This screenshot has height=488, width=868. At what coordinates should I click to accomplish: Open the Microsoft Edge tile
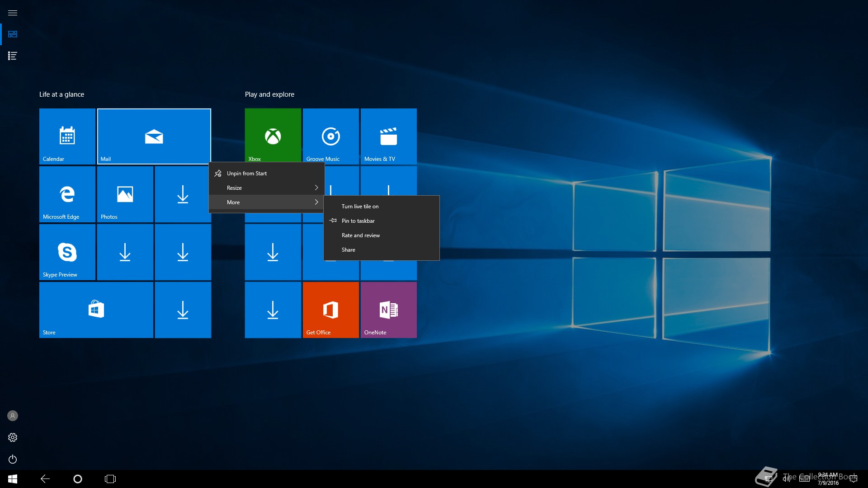[67, 194]
